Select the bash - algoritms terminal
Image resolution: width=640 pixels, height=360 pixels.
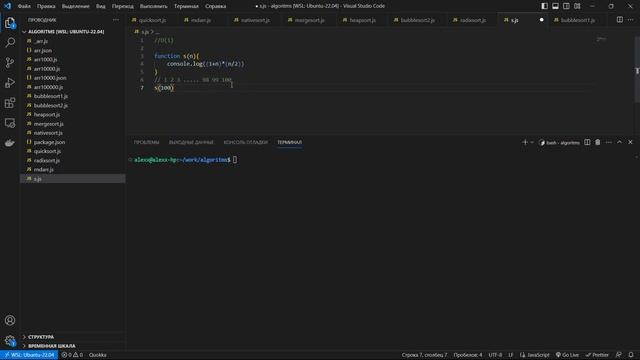pyautogui.click(x=559, y=142)
